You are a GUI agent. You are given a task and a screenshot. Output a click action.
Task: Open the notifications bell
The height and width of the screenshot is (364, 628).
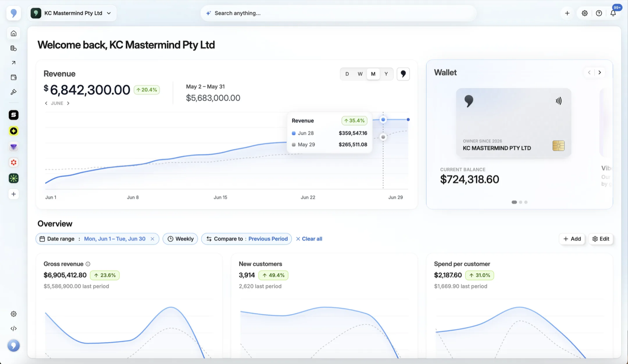[x=613, y=13]
